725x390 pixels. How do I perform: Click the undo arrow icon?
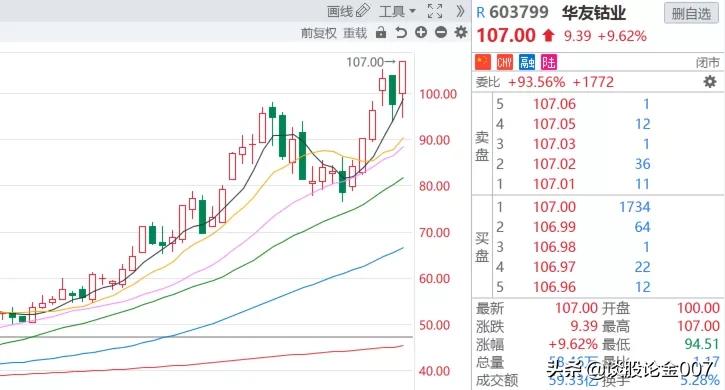point(401,32)
